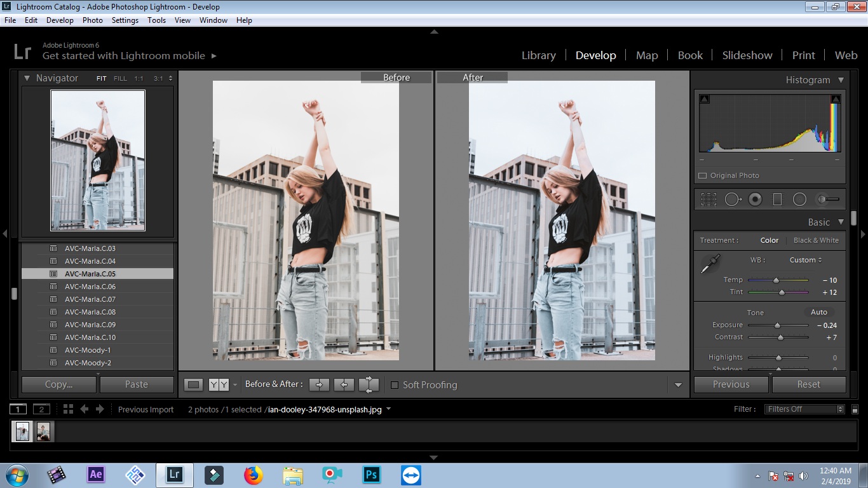
Task: Select the Crop Overlay tool
Action: click(709, 200)
